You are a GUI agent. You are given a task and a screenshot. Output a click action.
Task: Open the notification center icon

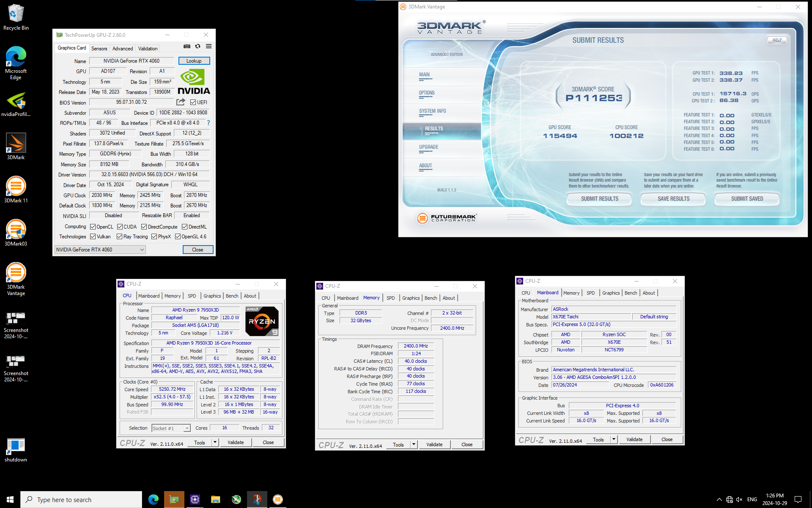798,500
